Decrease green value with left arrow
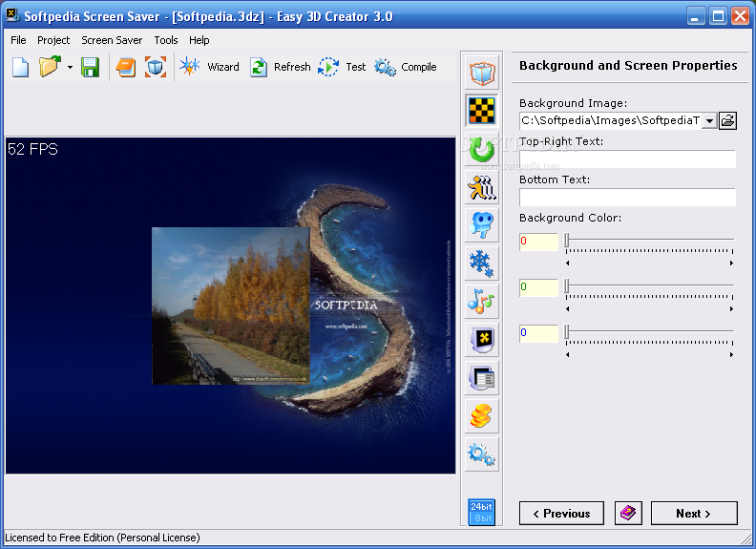This screenshot has width=756, height=549. tap(568, 308)
